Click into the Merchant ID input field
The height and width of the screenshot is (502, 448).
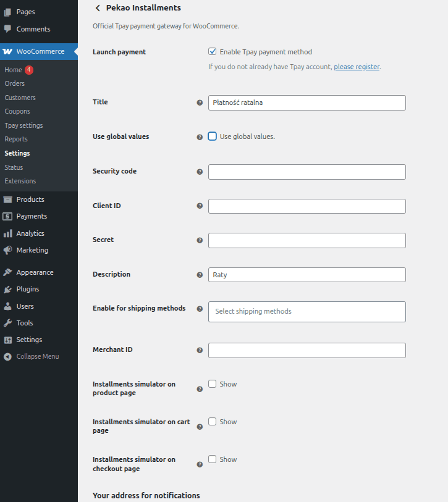(306, 350)
